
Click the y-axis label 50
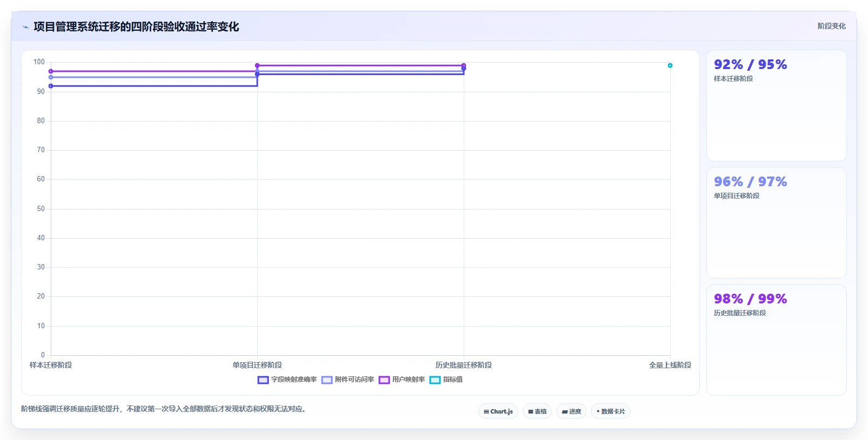point(41,209)
